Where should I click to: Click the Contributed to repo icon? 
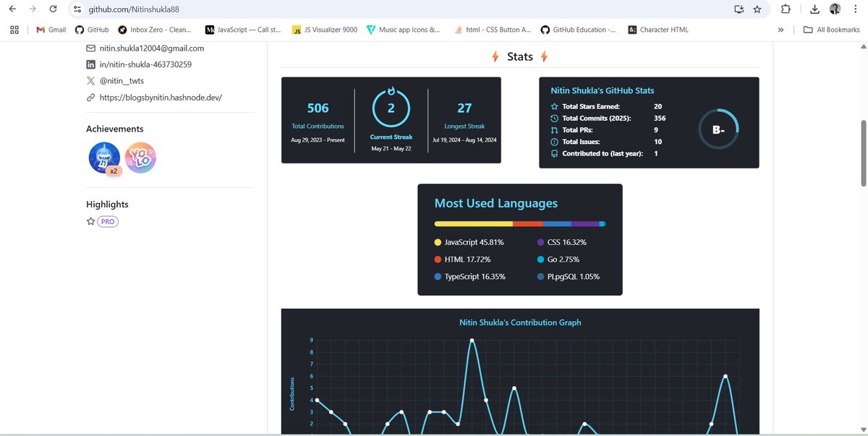pyautogui.click(x=555, y=153)
